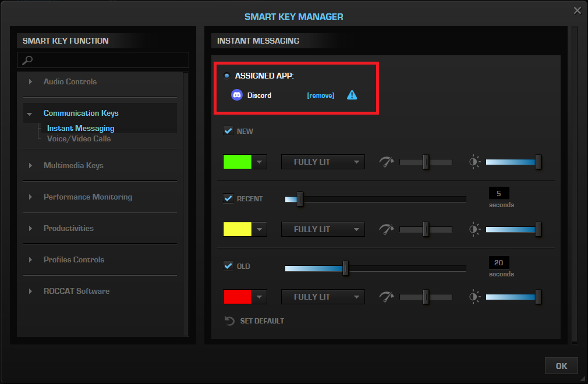Open the red color dropdown arrow
The height and width of the screenshot is (384, 588).
coord(260,297)
